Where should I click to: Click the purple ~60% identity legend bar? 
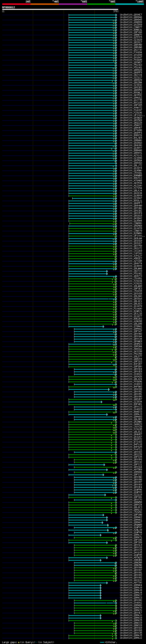click(73, 4)
